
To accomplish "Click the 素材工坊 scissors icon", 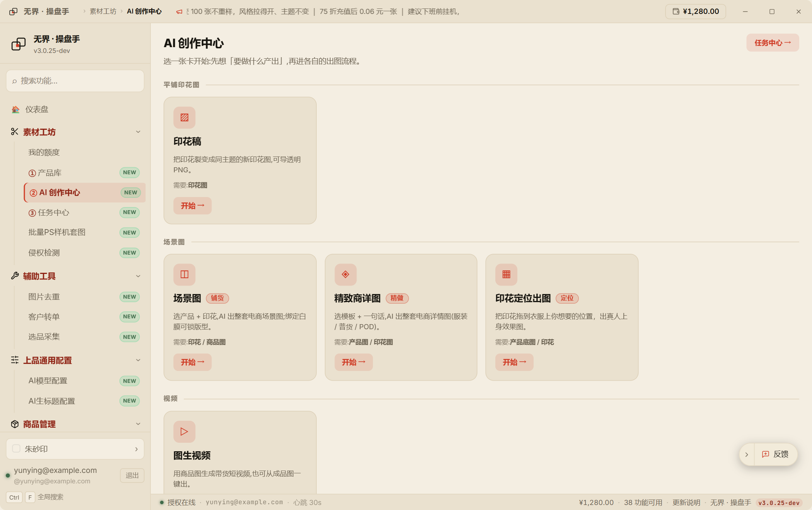I will tap(15, 132).
